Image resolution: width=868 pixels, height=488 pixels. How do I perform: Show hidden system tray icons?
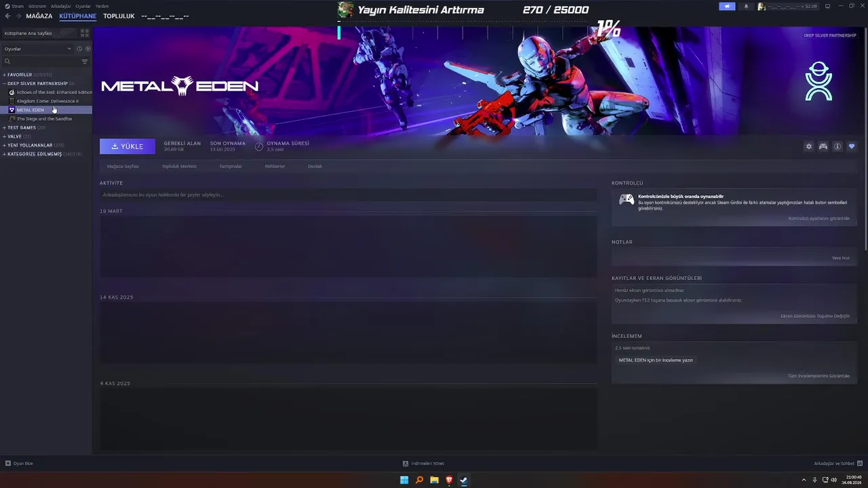coord(804,480)
